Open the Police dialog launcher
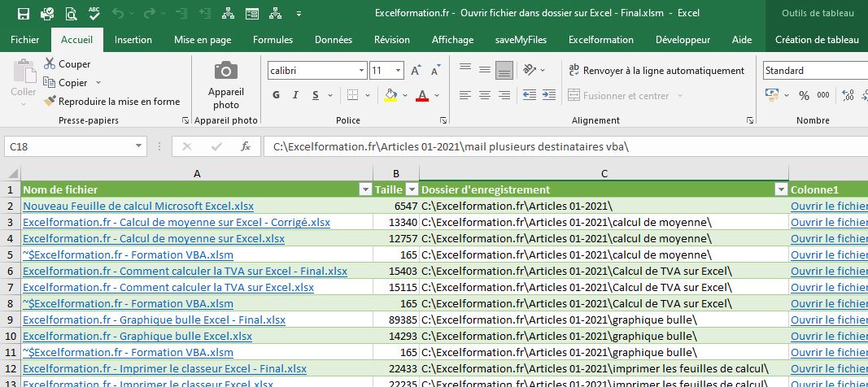Image resolution: width=868 pixels, height=387 pixels. 443,120
